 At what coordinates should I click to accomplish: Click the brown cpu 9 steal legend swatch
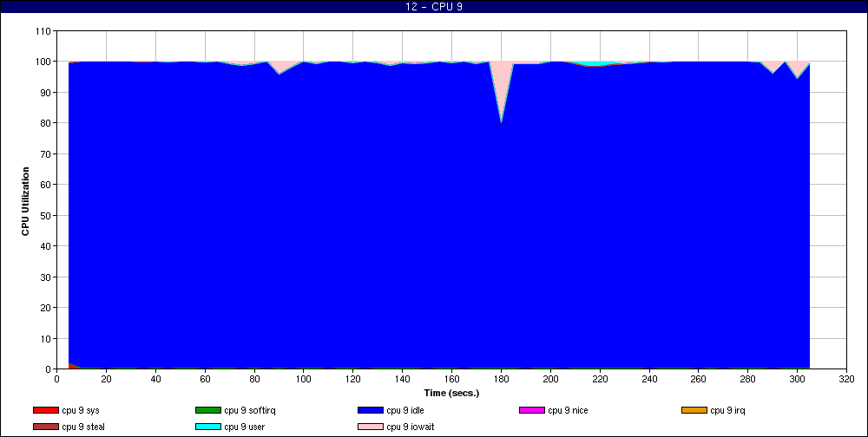[x=45, y=427]
